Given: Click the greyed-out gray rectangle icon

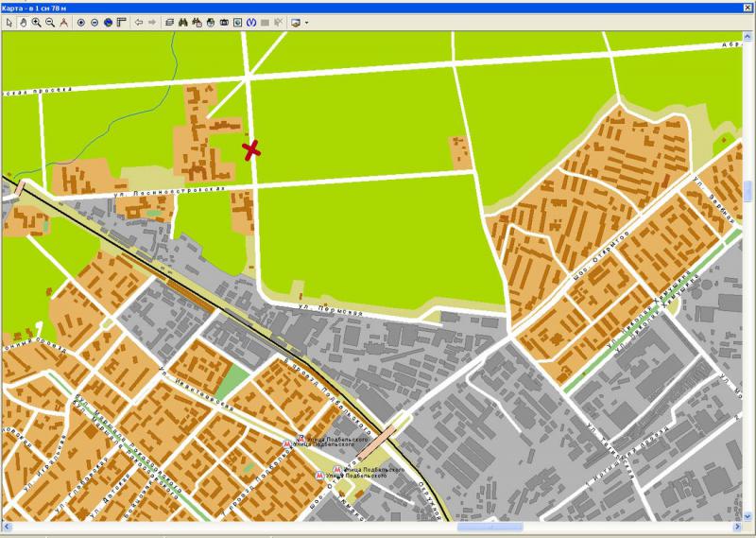Looking at the screenshot, I should click(265, 23).
